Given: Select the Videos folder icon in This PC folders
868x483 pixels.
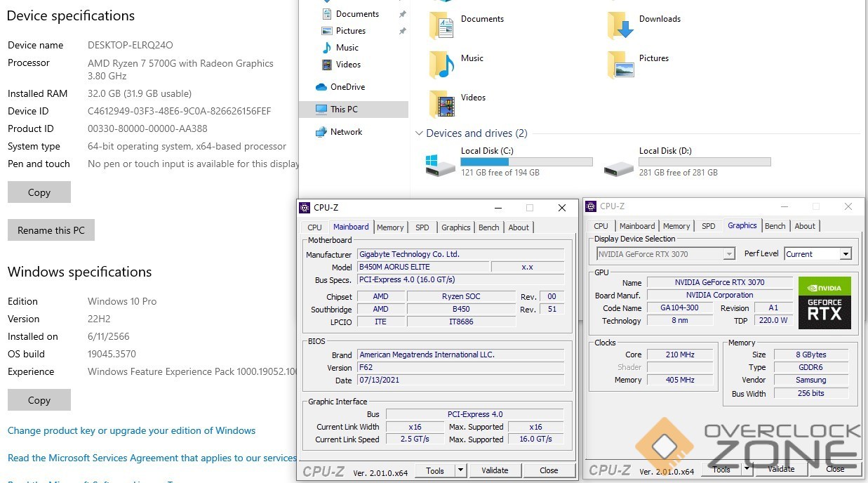Looking at the screenshot, I should click(442, 104).
